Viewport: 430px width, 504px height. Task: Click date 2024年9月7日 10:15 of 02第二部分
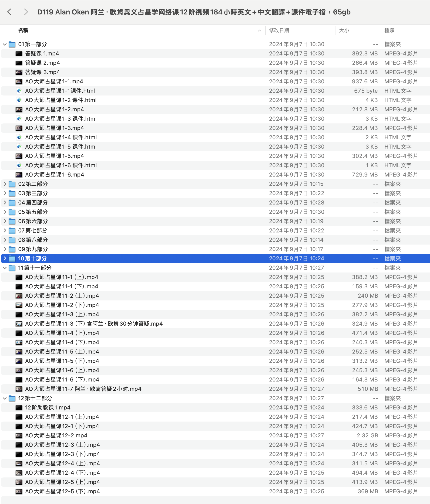tap(296, 184)
